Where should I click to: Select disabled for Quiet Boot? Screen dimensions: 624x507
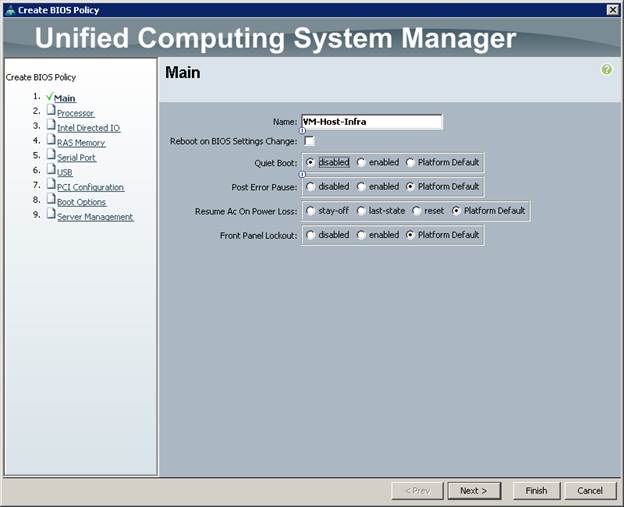[x=310, y=162]
